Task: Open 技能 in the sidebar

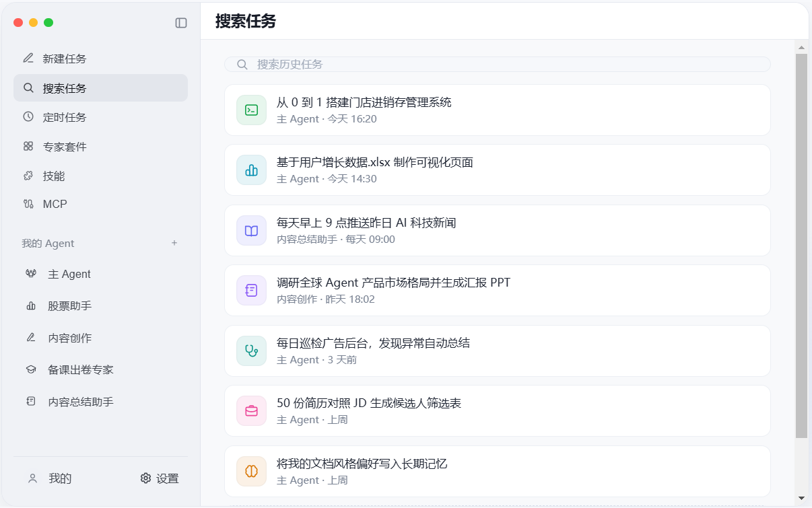Action: (x=100, y=176)
